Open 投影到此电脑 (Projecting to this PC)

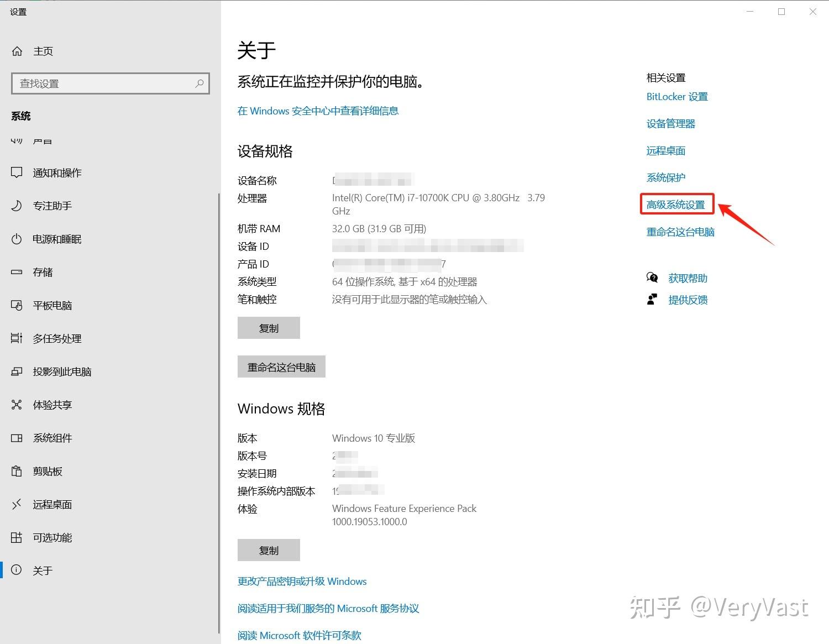pyautogui.click(x=62, y=371)
